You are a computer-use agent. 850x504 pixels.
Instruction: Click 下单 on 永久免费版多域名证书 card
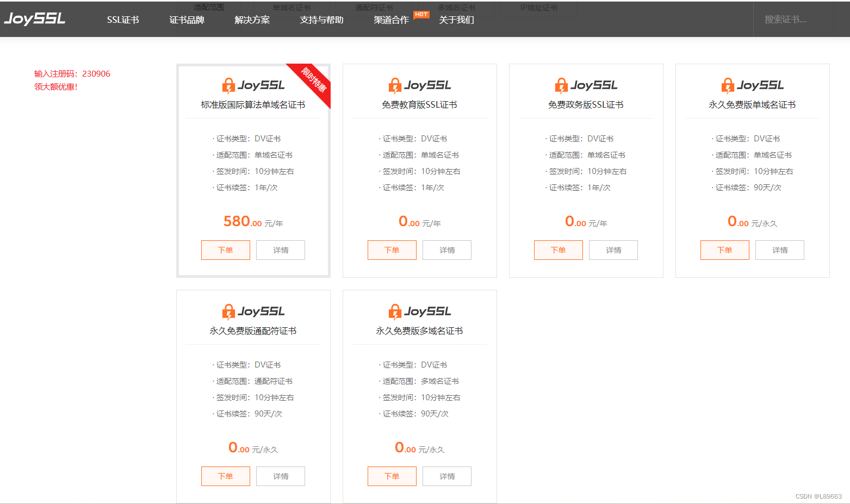coord(392,476)
